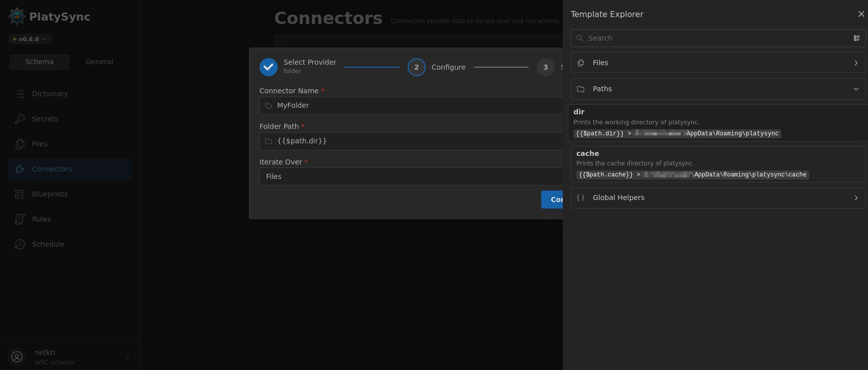Select Connectors in the sidebar
868x370 pixels.
pos(69,169)
